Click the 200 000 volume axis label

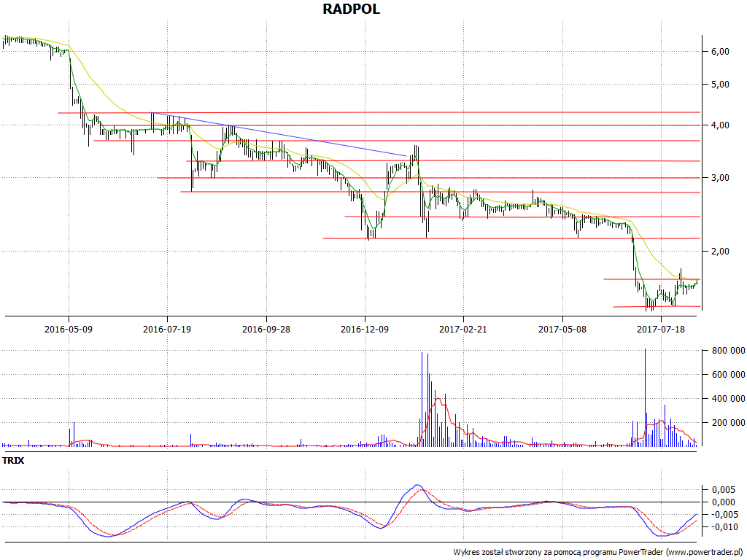[x=729, y=423]
